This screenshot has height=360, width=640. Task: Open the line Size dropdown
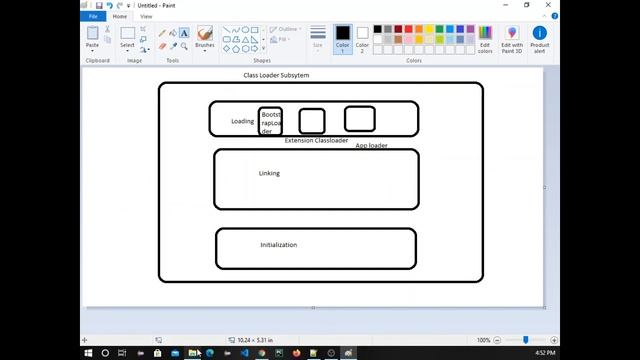[x=318, y=39]
